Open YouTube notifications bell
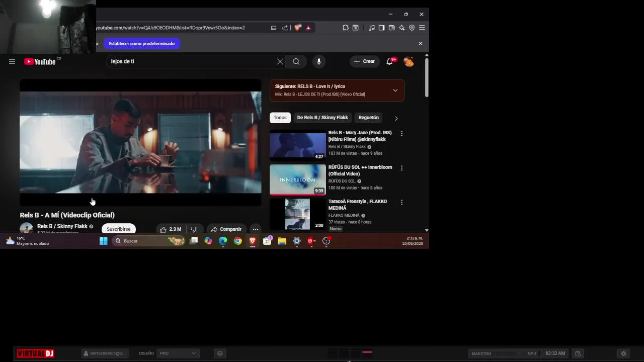This screenshot has height=362, width=644. (390, 61)
